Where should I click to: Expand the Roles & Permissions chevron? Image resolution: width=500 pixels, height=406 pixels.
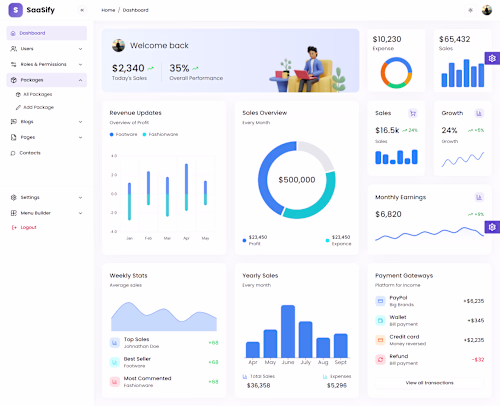(x=80, y=64)
